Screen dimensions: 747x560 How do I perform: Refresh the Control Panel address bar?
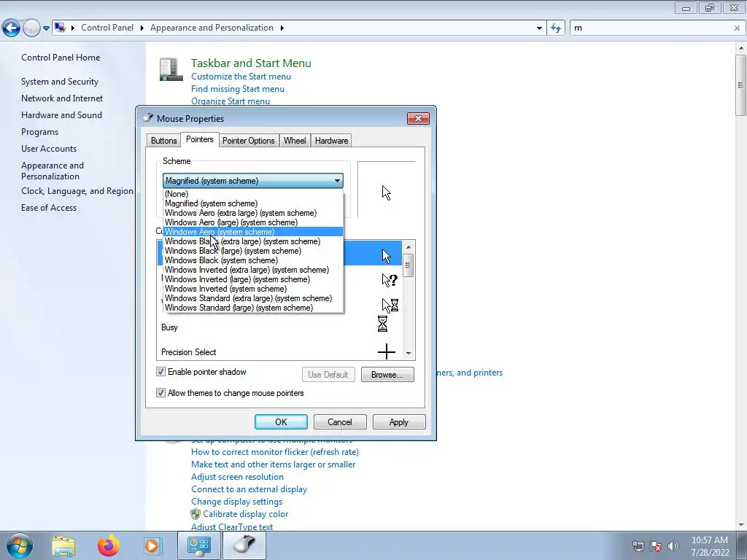[555, 28]
